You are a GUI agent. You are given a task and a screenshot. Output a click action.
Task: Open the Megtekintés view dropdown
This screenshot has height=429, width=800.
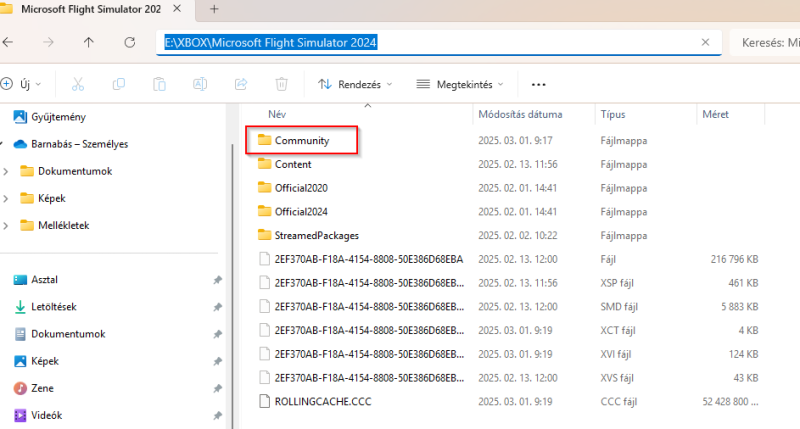click(460, 84)
